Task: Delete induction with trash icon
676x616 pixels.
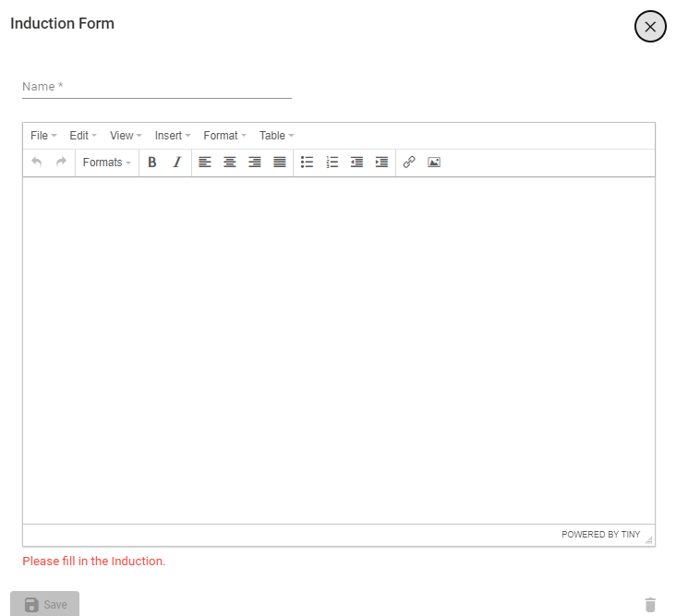Action: click(650, 605)
